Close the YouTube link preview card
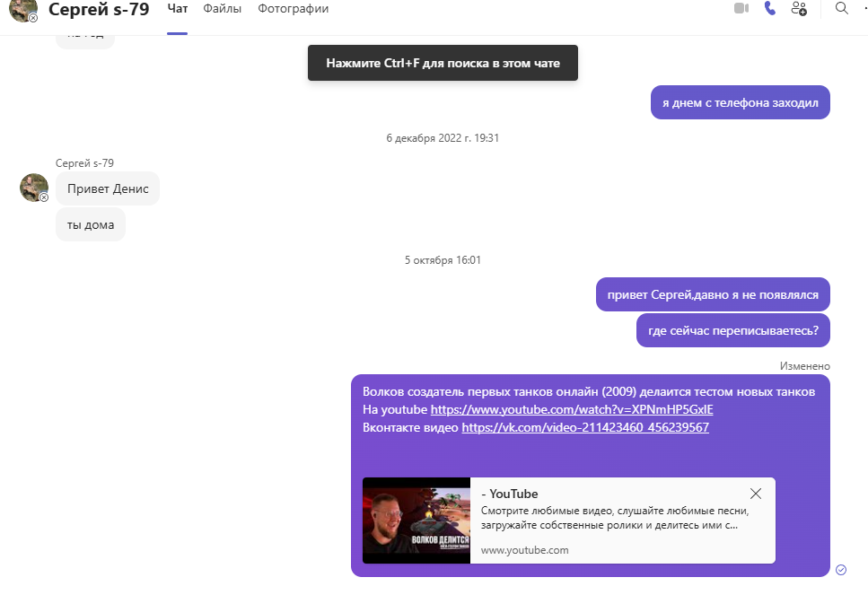 (x=756, y=494)
